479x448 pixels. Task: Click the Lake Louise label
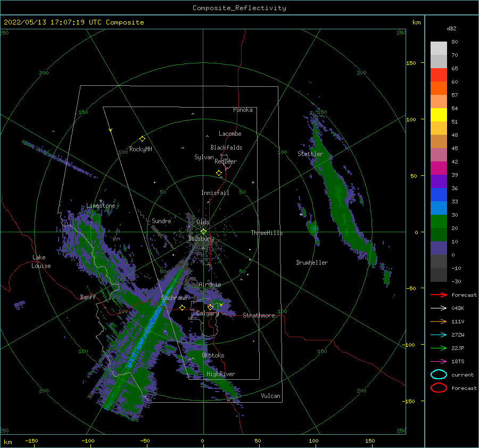point(41,262)
